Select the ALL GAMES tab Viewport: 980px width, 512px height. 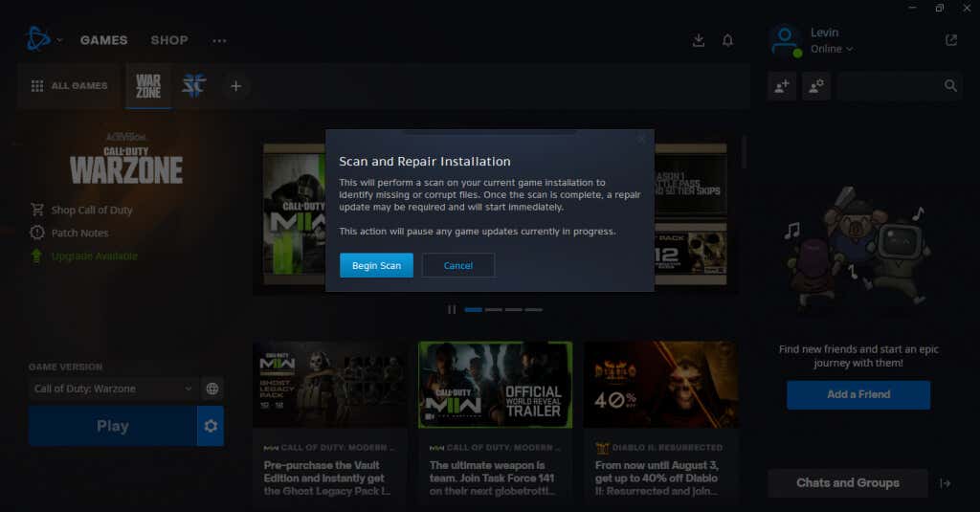coord(69,85)
